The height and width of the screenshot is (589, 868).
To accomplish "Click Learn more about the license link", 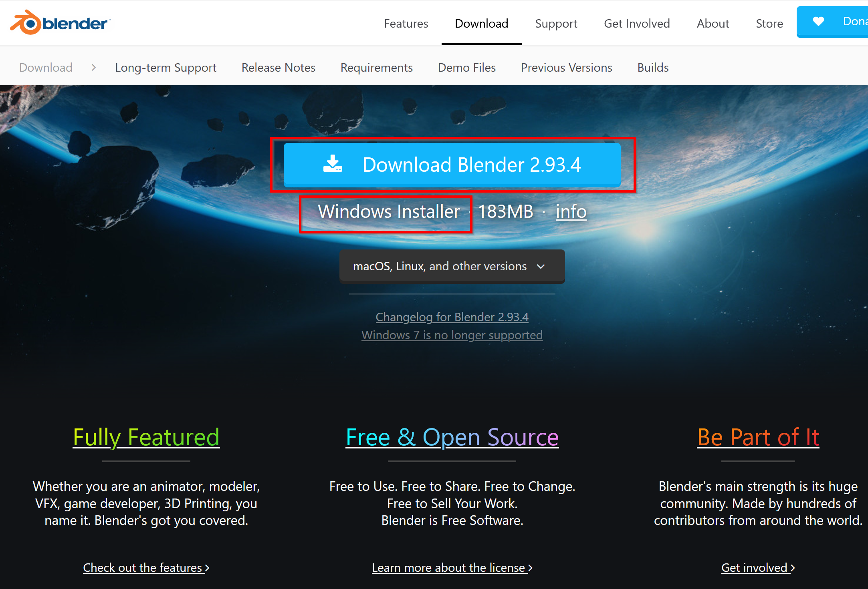I will click(x=452, y=567).
